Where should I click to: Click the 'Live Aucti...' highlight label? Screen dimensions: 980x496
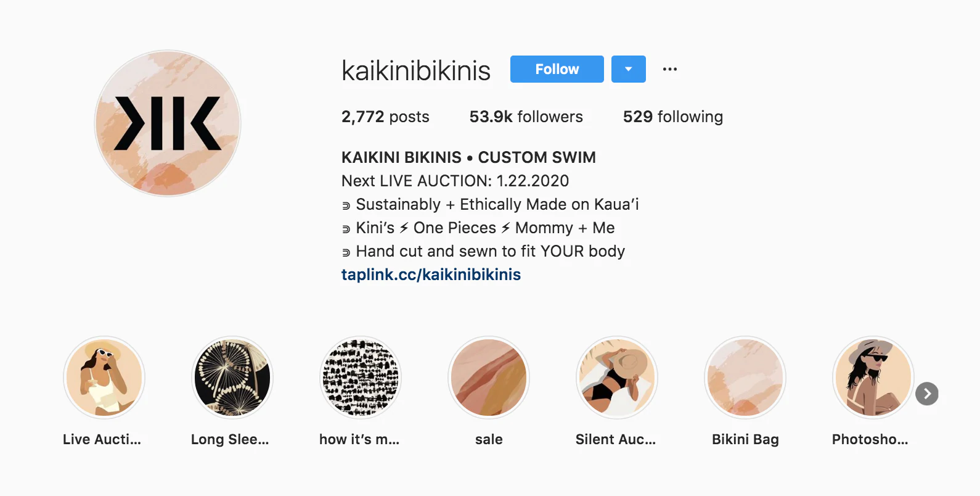102,439
